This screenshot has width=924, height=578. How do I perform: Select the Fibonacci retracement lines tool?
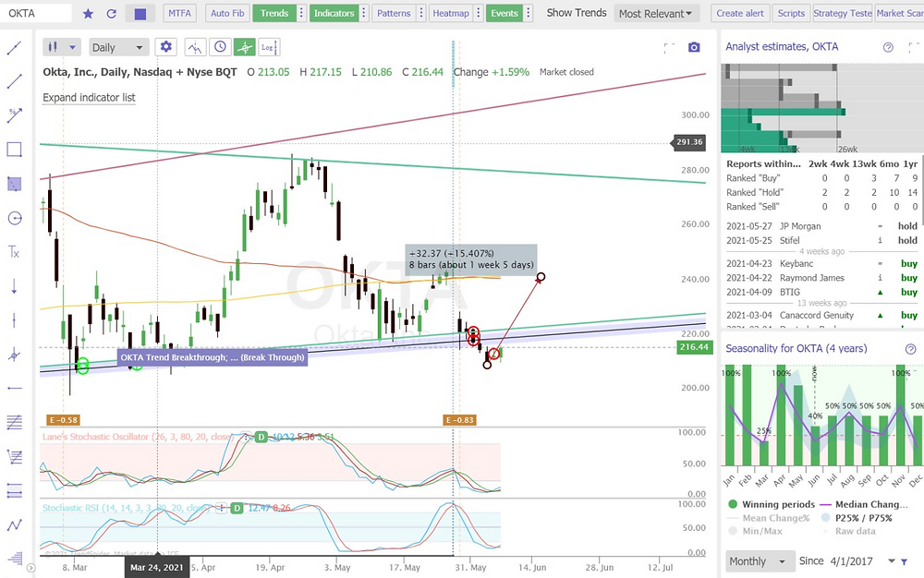point(14,422)
